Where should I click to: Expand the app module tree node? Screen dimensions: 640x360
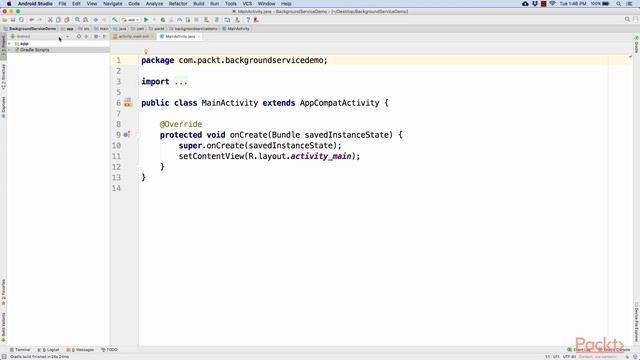tap(10, 43)
